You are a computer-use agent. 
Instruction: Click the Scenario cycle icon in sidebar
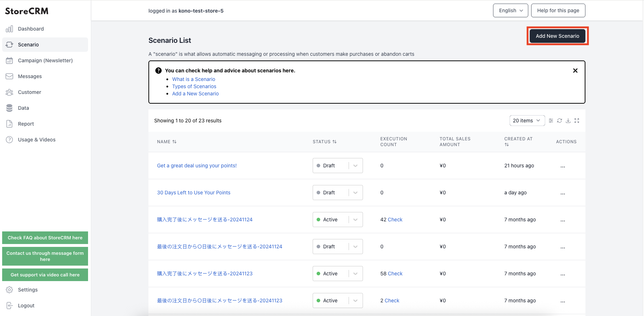[9, 45]
